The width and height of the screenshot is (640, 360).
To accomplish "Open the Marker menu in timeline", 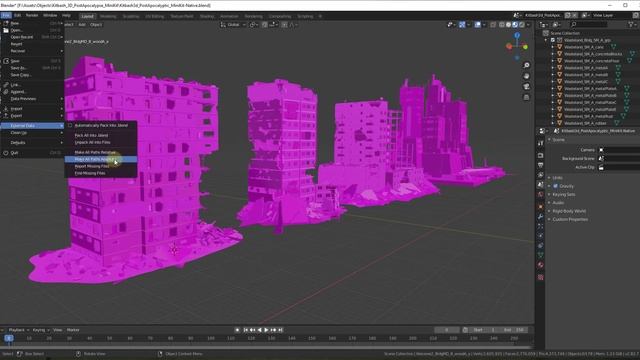I will coord(73,330).
